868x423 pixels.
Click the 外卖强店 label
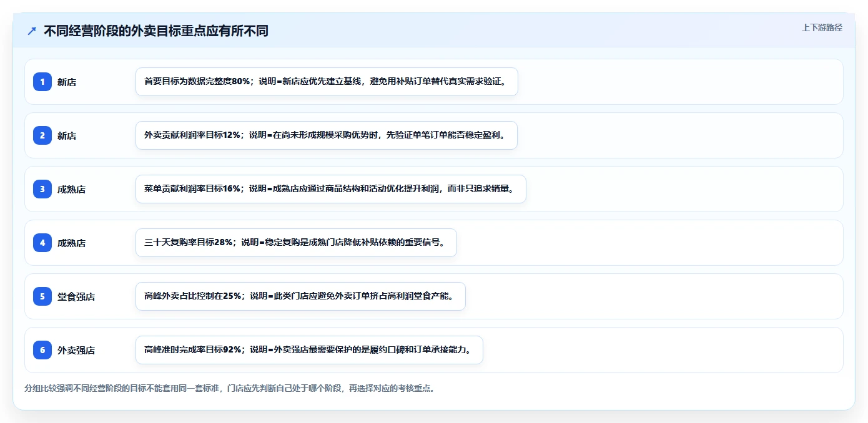coord(76,350)
